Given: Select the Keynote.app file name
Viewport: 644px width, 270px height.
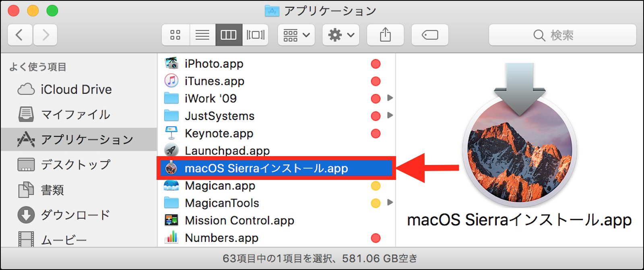Looking at the screenshot, I should pyautogui.click(x=219, y=133).
